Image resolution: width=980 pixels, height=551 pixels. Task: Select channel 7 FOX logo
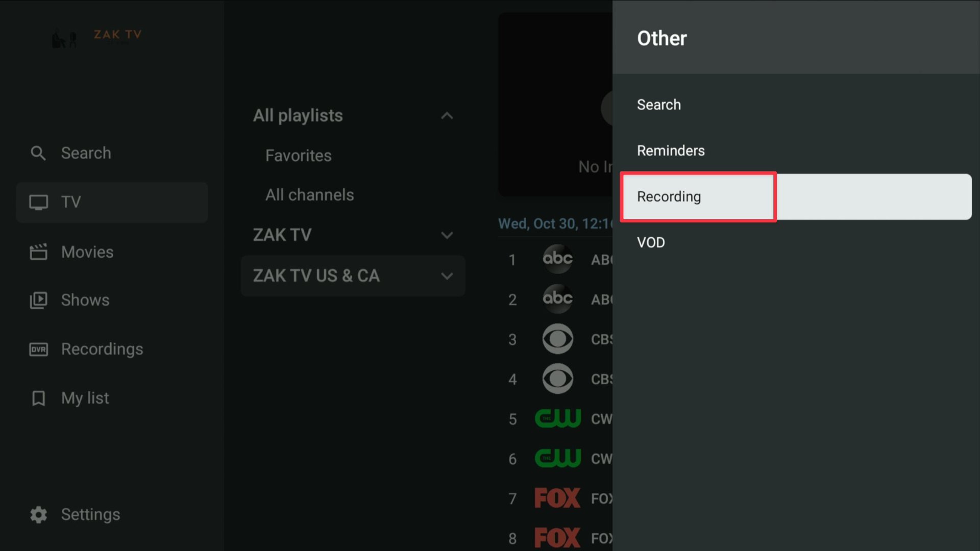point(557,498)
